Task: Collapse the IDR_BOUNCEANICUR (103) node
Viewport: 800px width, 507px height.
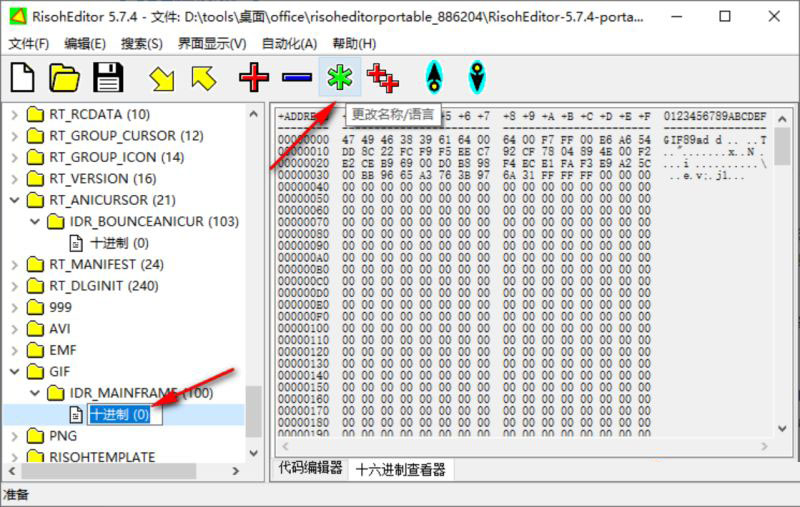Action: (35, 221)
